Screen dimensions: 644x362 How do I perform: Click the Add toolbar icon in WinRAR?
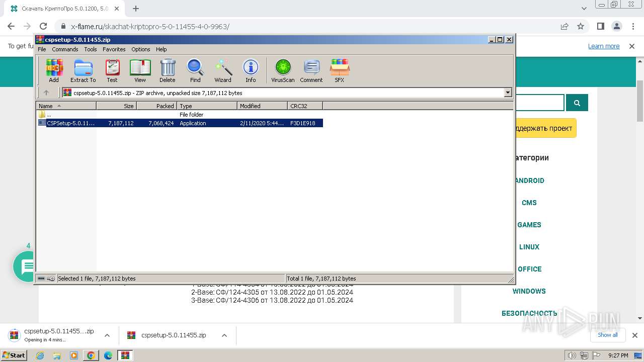pyautogui.click(x=54, y=71)
